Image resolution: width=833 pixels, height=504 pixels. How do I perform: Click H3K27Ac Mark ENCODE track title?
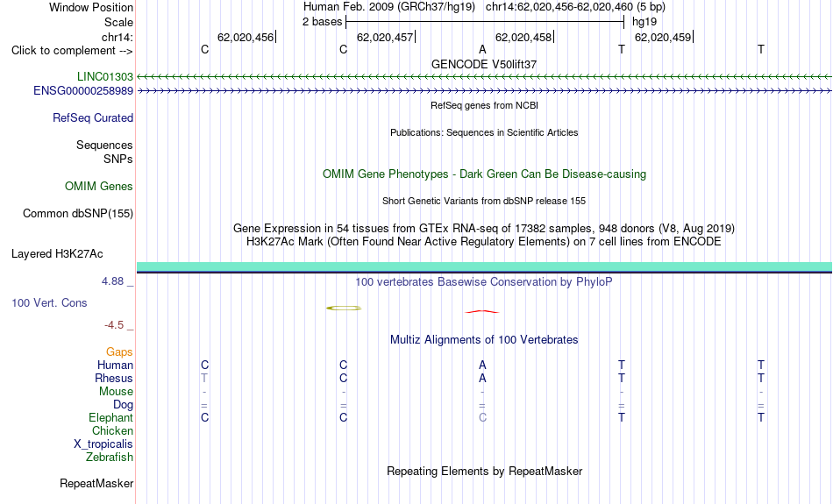[484, 242]
